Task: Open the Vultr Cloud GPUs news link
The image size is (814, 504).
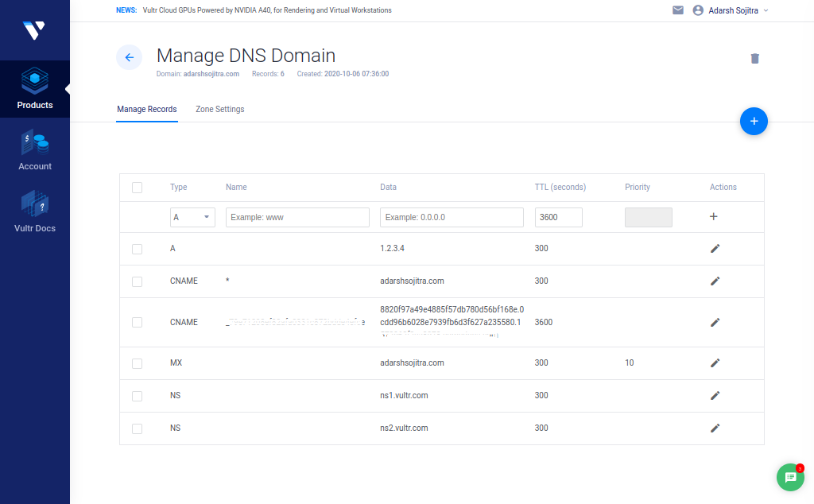Action: (x=267, y=10)
